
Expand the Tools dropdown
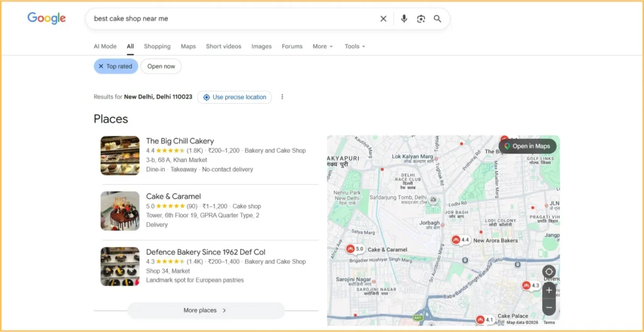tap(355, 47)
